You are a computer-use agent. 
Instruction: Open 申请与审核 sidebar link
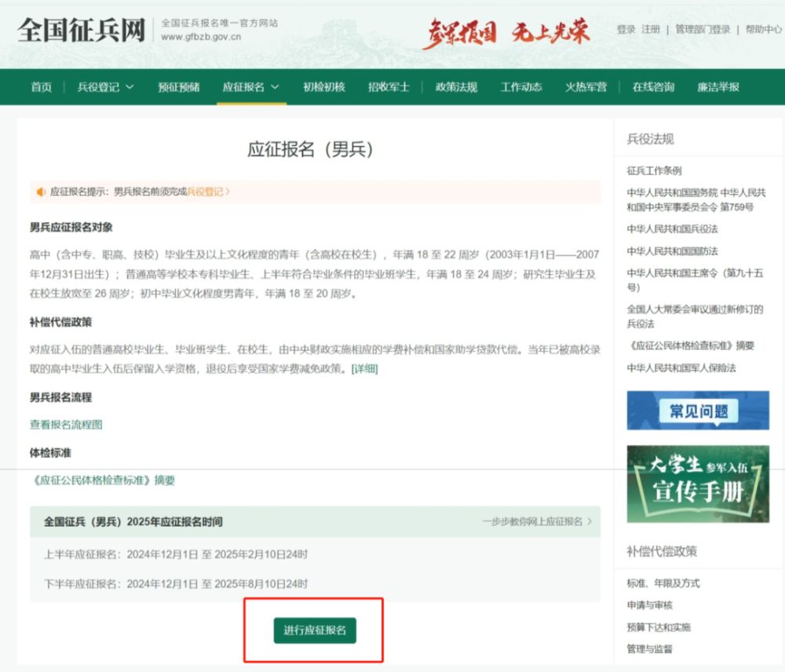pos(649,605)
